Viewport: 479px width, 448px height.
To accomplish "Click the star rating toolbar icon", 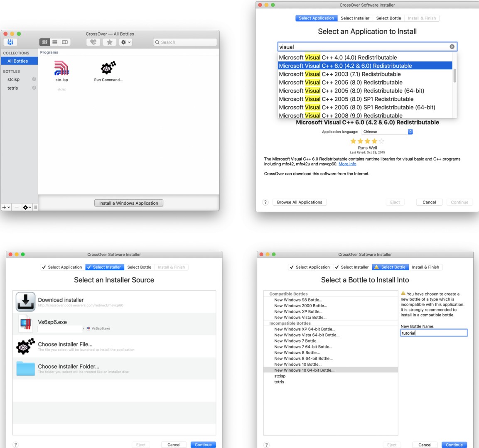I will point(109,42).
